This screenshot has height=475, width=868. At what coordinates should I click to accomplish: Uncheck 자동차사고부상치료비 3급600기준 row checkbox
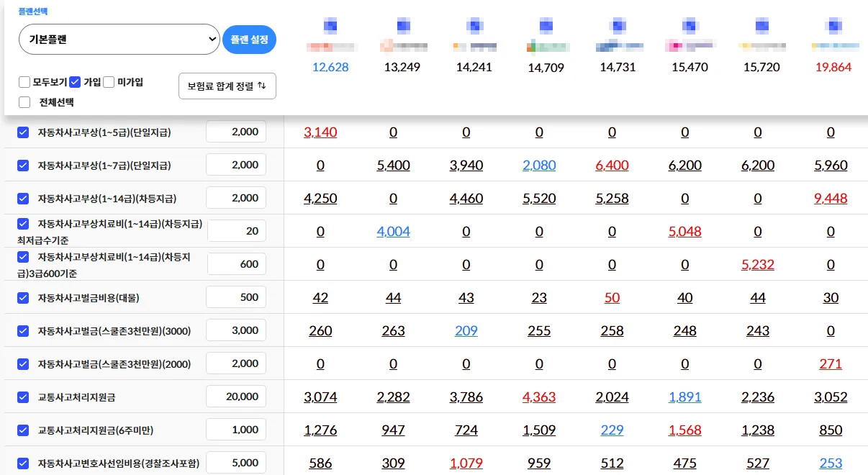[x=22, y=257]
